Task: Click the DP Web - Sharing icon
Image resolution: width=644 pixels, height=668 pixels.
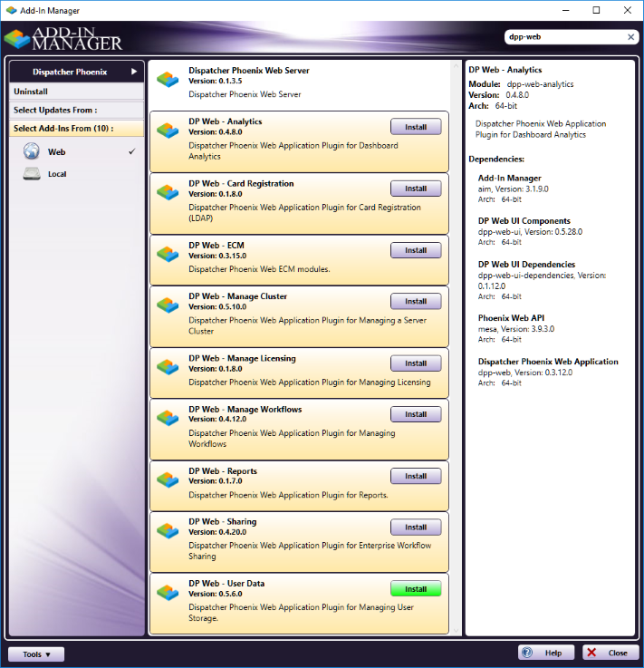Action: (168, 530)
